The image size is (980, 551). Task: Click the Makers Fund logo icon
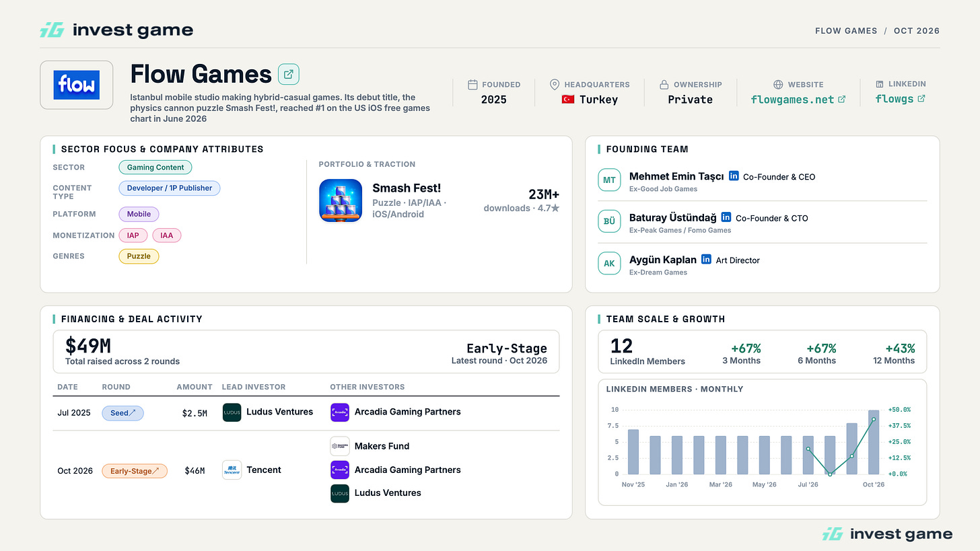coord(340,447)
